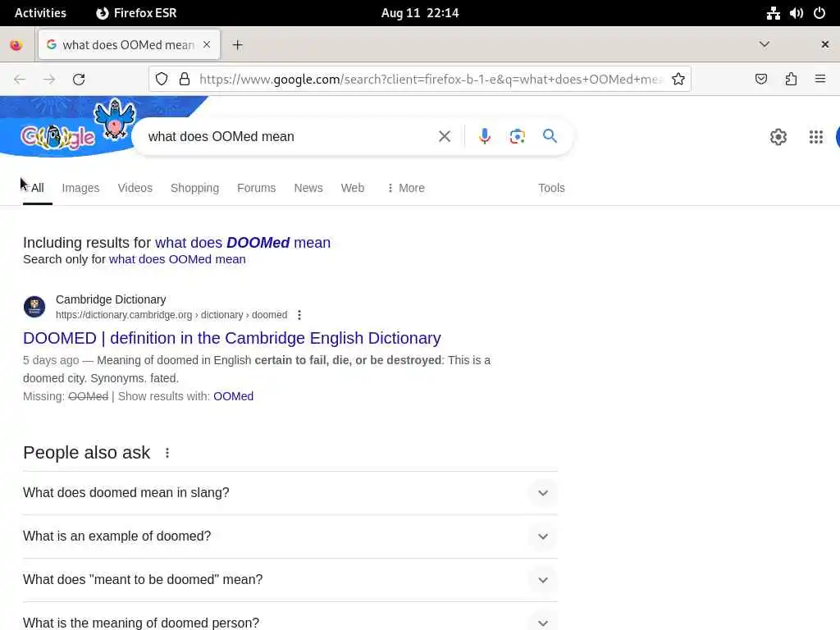Bookmark this page with the star icon
840x630 pixels.
678,80
